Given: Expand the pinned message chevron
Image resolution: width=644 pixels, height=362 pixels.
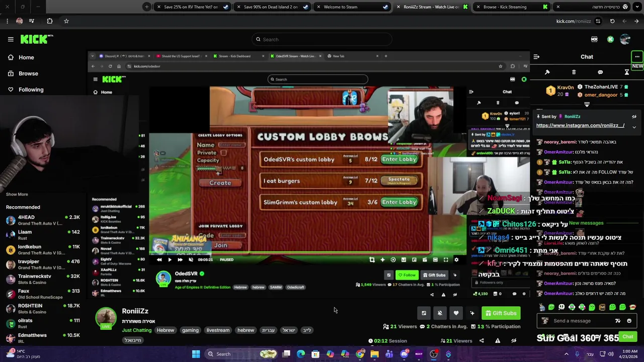Looking at the screenshot, I should [634, 127].
